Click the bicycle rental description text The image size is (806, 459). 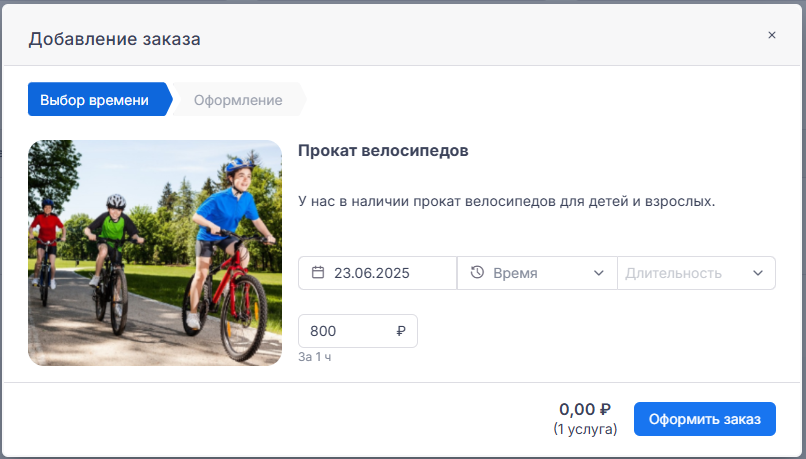tap(506, 201)
